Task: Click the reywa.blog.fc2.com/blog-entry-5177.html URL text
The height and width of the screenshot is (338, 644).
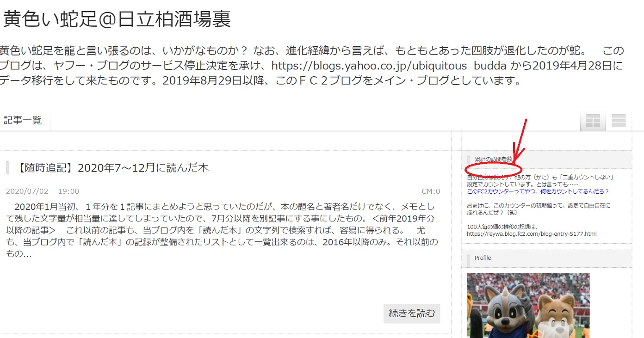Action: pyautogui.click(x=532, y=234)
